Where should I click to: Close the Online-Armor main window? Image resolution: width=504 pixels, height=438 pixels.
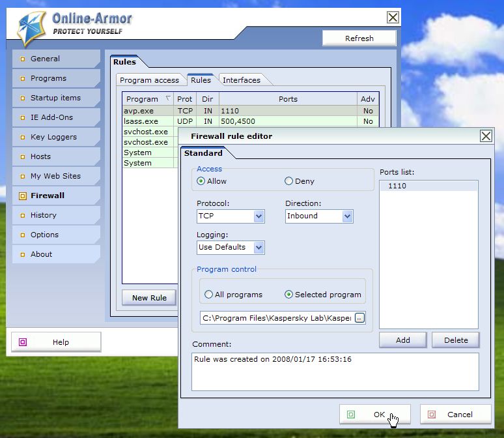[393, 18]
